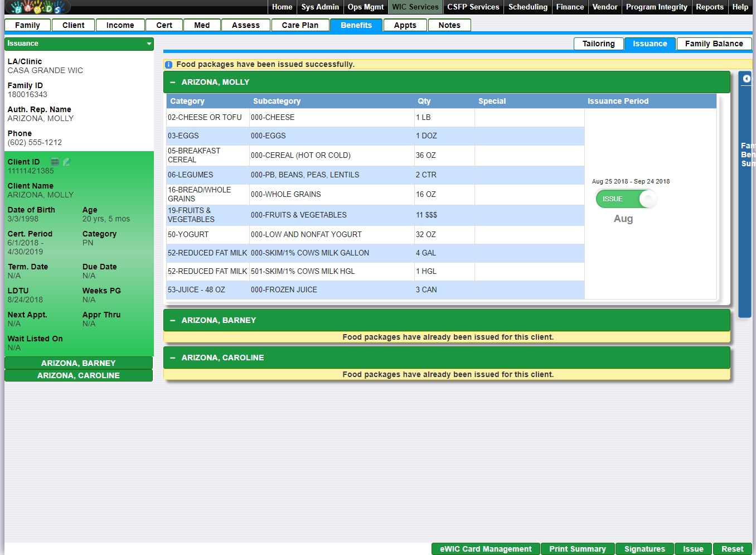The image size is (756, 555).
Task: Click the transfer arrows icon beside Client ID
Action: [x=55, y=162]
